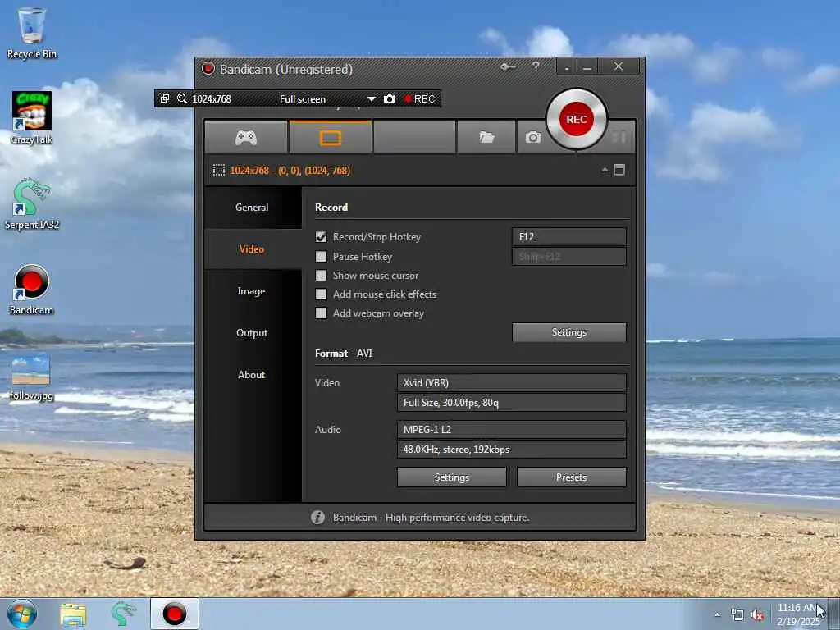Open the output folder icon

click(486, 138)
